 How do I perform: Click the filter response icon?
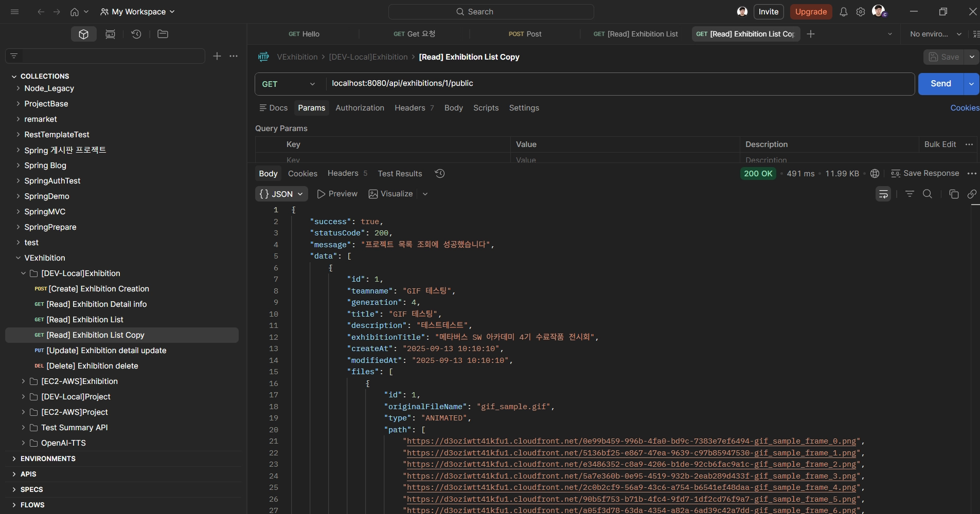910,194
